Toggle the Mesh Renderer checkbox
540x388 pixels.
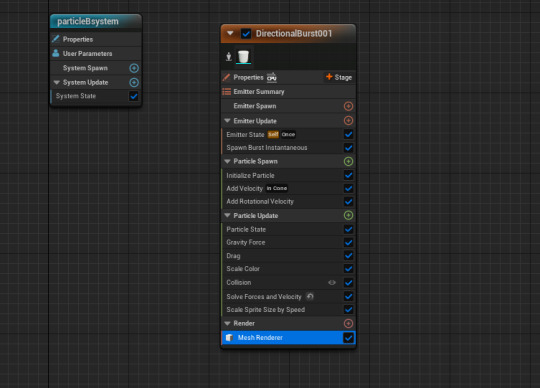pyautogui.click(x=348, y=338)
